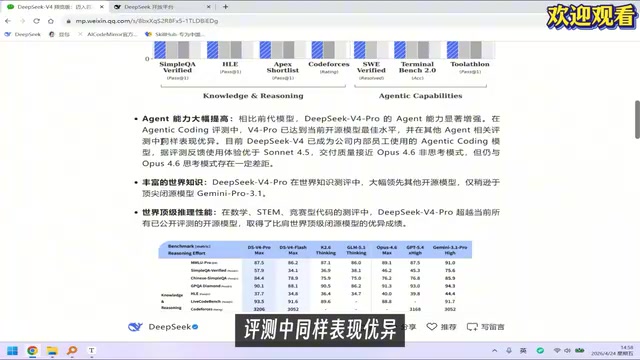Click the 'Toolathlon' axis label
The height and width of the screenshot is (360, 640).
click(x=470, y=64)
